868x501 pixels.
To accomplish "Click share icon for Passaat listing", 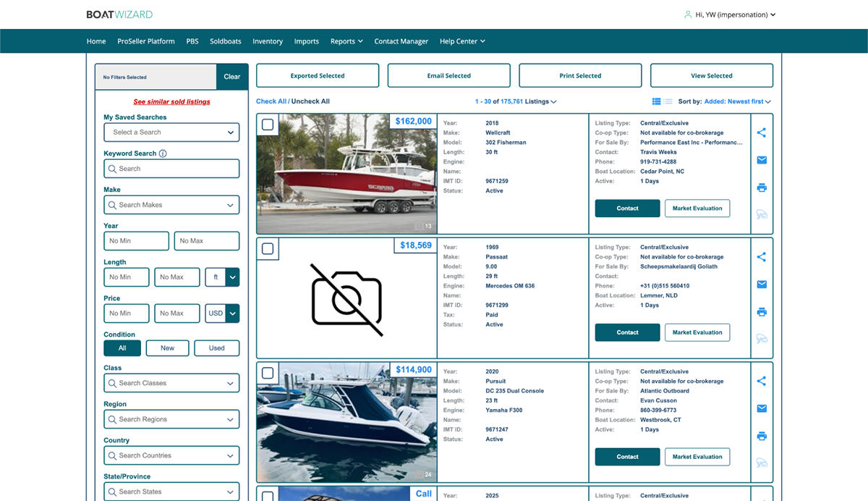I will (x=761, y=257).
